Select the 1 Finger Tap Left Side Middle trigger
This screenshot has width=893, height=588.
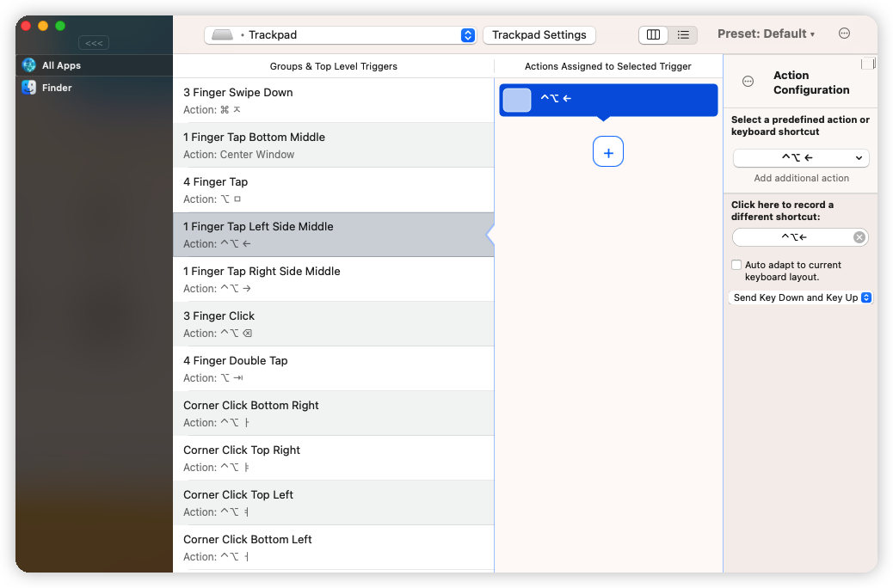[x=333, y=235]
